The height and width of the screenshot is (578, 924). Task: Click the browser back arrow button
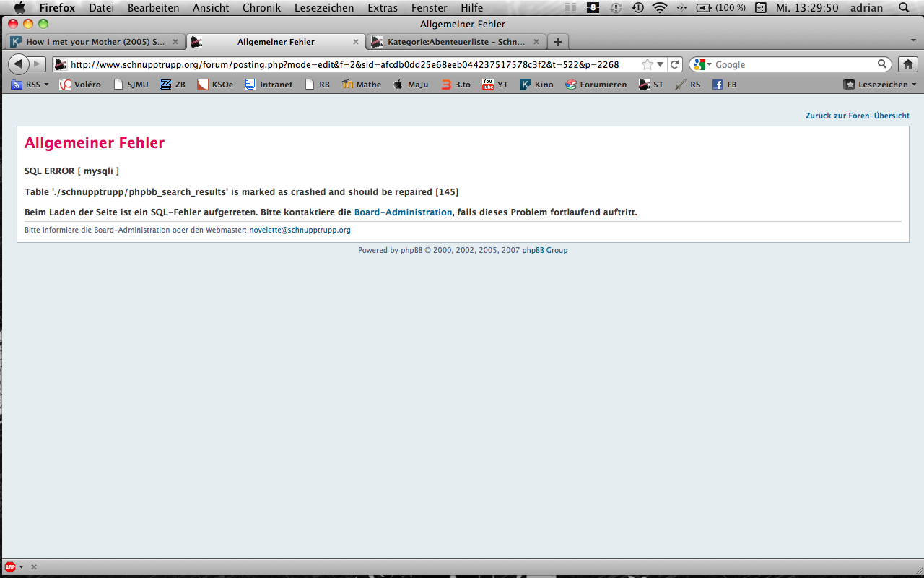(19, 64)
